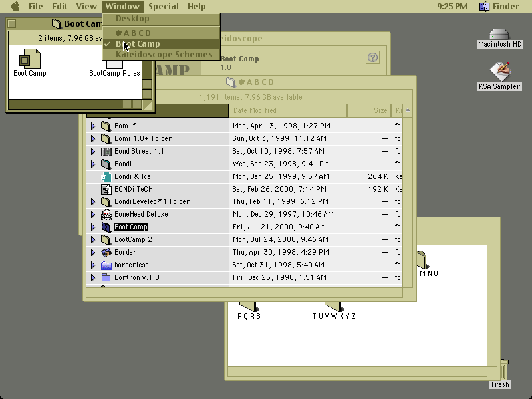Expand the Bondi folder triangle
This screenshot has width=532, height=399.
(93, 164)
